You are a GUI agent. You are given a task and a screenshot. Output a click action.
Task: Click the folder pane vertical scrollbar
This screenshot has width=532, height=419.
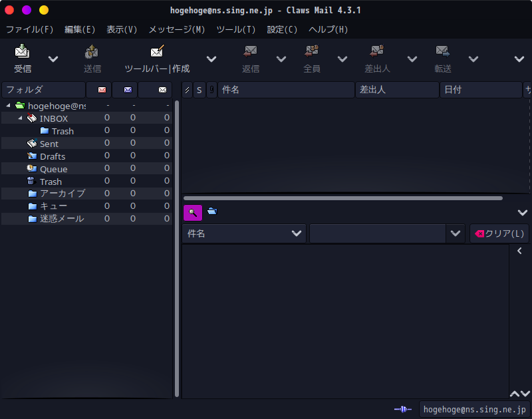[x=177, y=248]
